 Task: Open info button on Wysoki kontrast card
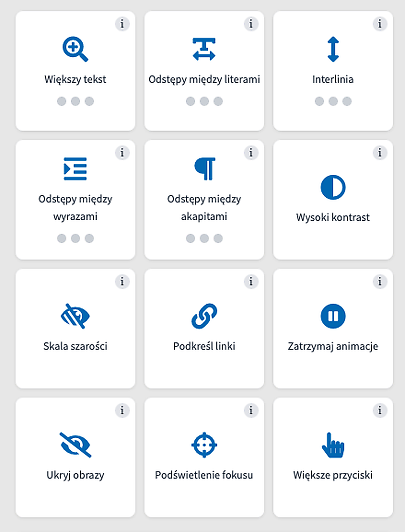tap(380, 153)
